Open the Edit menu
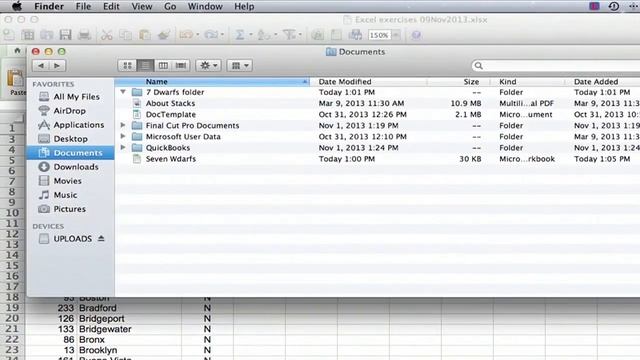Screen dimensions: 640x360 tap(111, 7)
